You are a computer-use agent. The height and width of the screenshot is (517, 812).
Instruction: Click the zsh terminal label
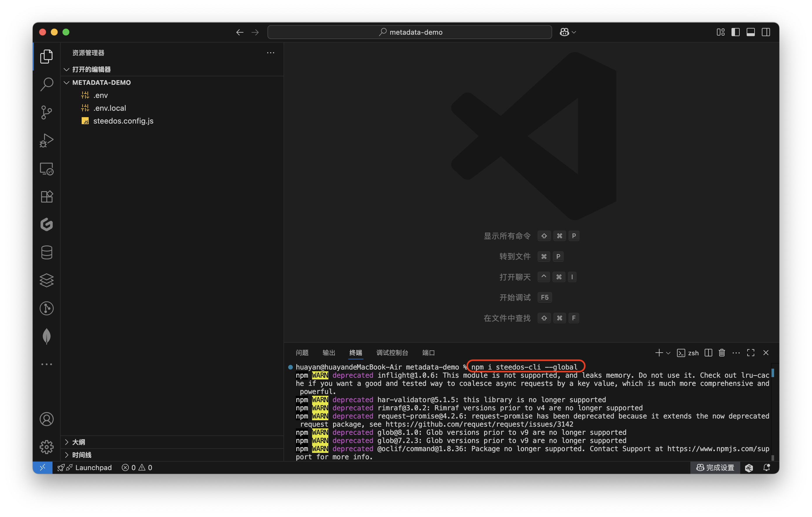click(x=687, y=353)
